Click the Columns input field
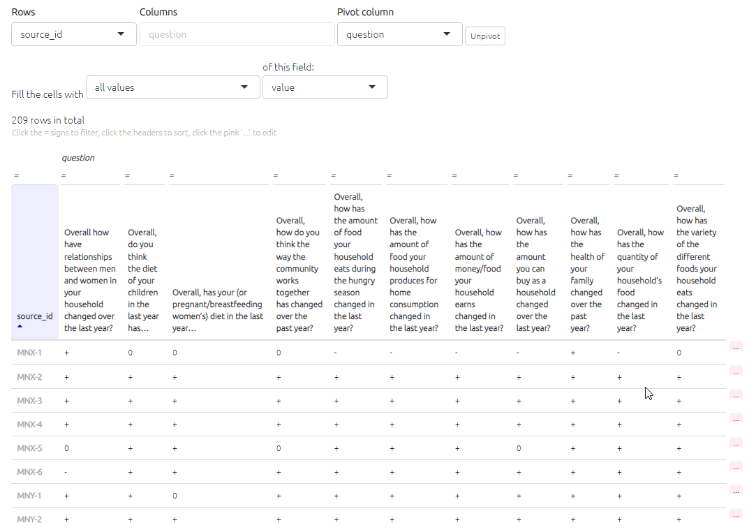The image size is (756, 532). pos(237,34)
